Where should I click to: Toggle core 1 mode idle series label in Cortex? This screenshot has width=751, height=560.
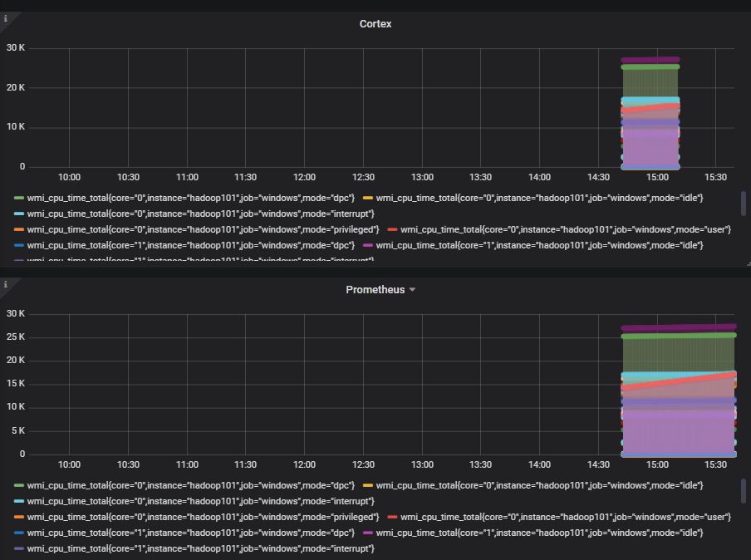click(x=539, y=245)
